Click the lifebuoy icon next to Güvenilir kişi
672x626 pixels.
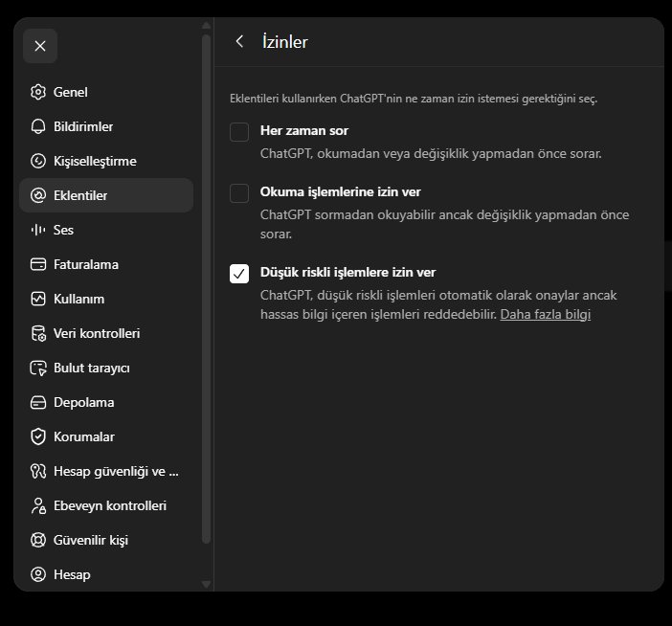click(x=38, y=540)
